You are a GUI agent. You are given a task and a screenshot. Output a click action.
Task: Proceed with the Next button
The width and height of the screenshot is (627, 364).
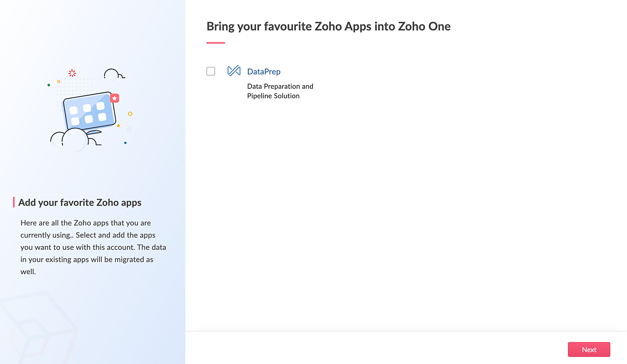tap(589, 349)
